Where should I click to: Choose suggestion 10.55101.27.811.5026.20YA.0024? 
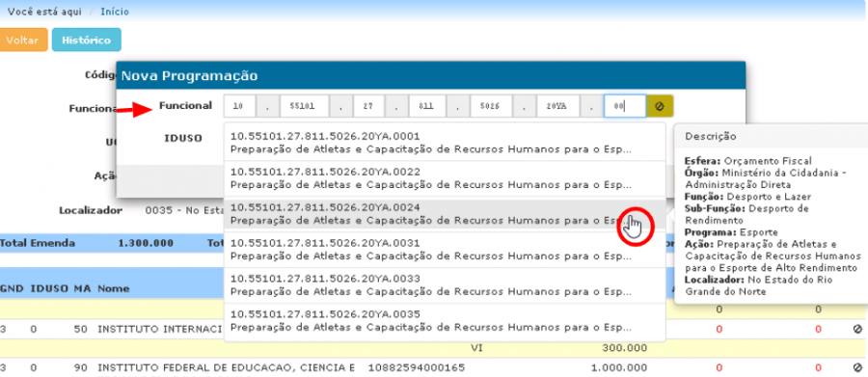tap(445, 214)
